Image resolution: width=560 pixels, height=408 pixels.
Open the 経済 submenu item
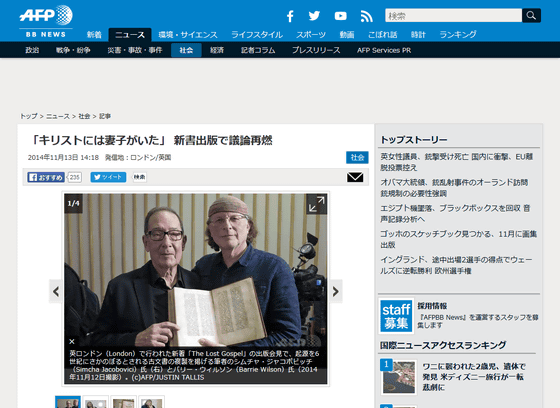(217, 50)
